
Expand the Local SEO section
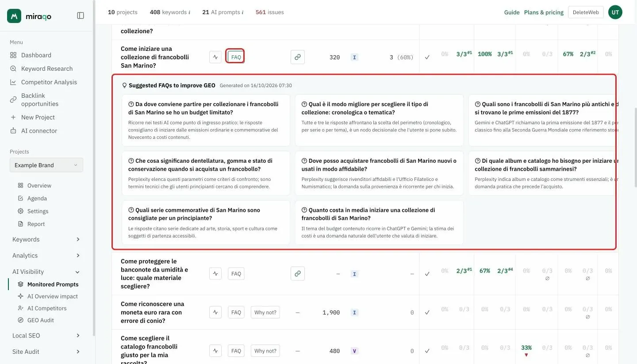(x=46, y=336)
